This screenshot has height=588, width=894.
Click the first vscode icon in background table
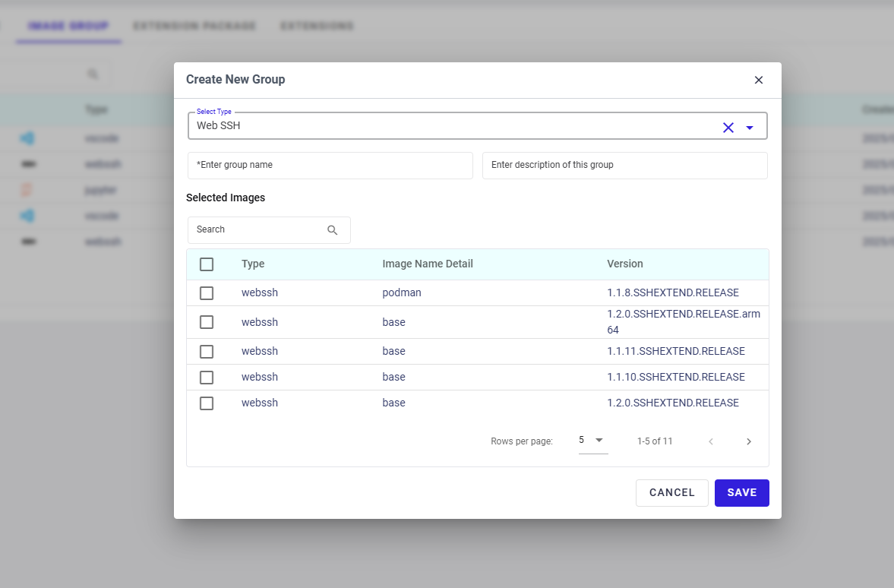27,138
